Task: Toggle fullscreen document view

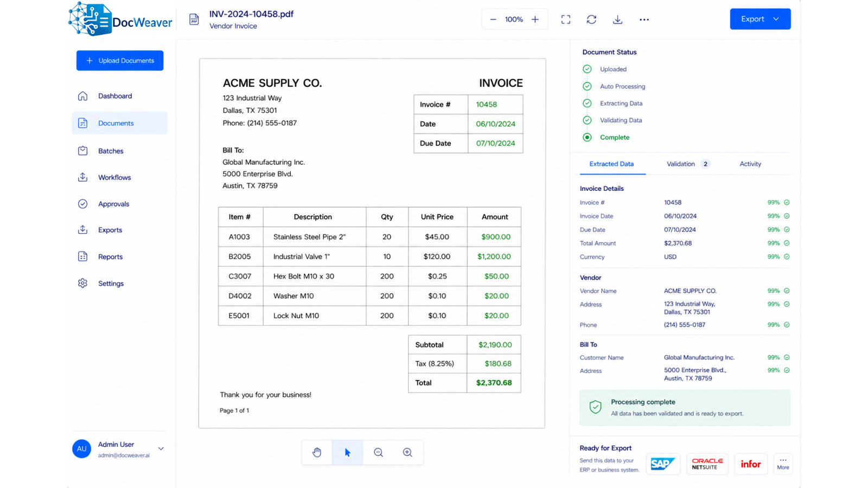Action: (x=566, y=20)
